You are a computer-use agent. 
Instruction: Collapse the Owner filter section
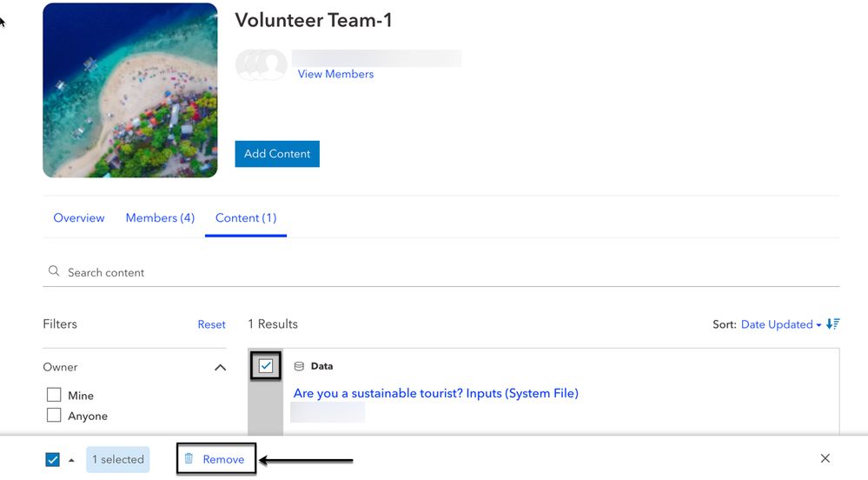coord(220,368)
